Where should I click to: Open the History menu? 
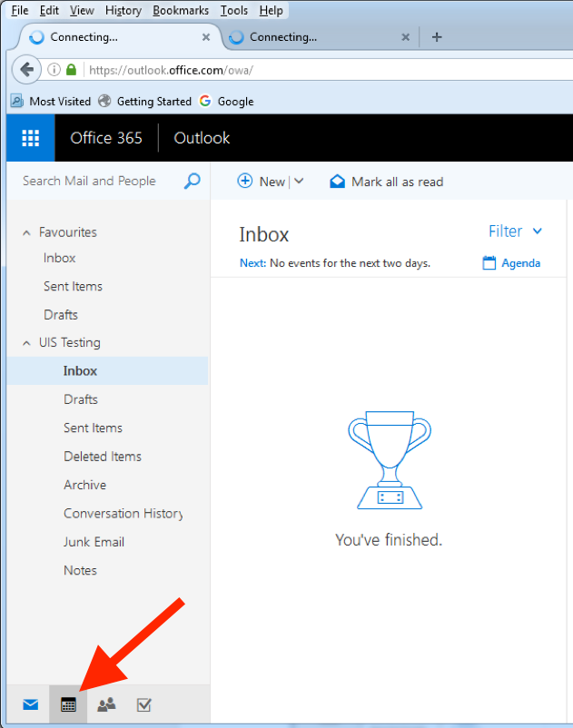click(x=123, y=10)
